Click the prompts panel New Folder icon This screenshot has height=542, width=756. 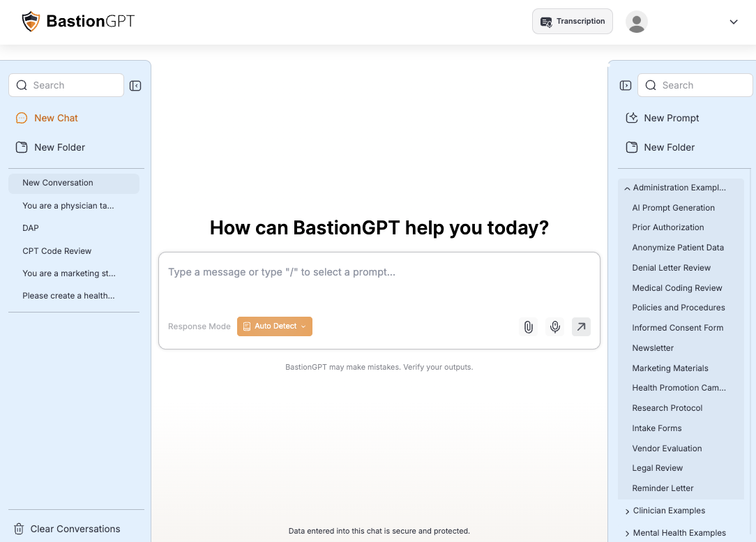coord(632,147)
